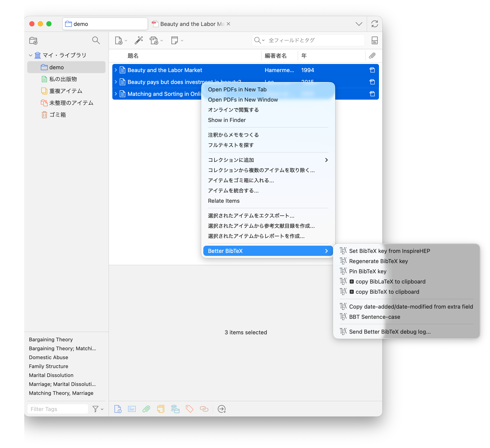Choose Show in Finder menu entry
490x448 pixels.
tap(227, 120)
